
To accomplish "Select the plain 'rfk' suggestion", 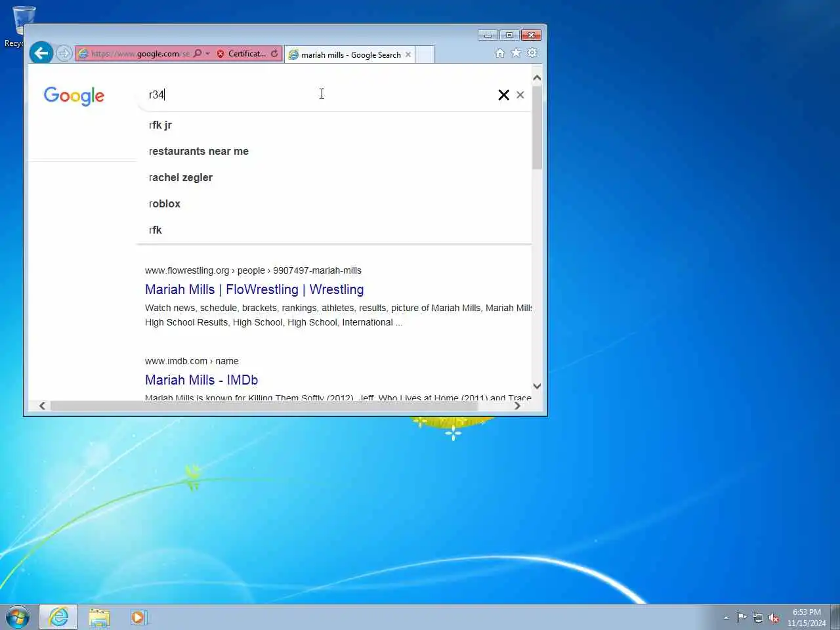I will [333, 230].
